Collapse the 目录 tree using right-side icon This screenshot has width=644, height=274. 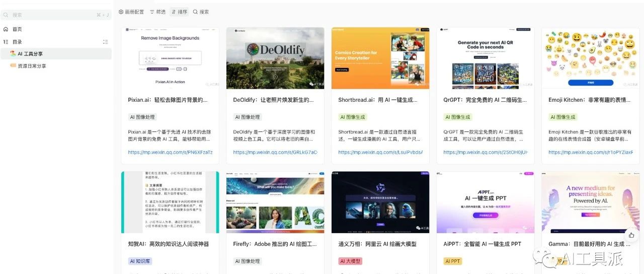(105, 42)
